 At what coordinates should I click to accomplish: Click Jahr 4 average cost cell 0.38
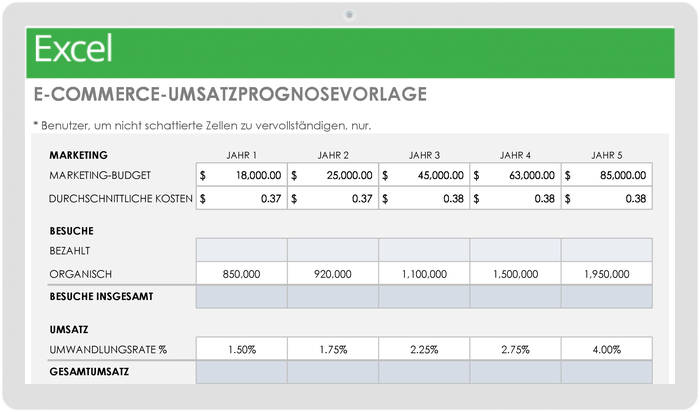515,198
